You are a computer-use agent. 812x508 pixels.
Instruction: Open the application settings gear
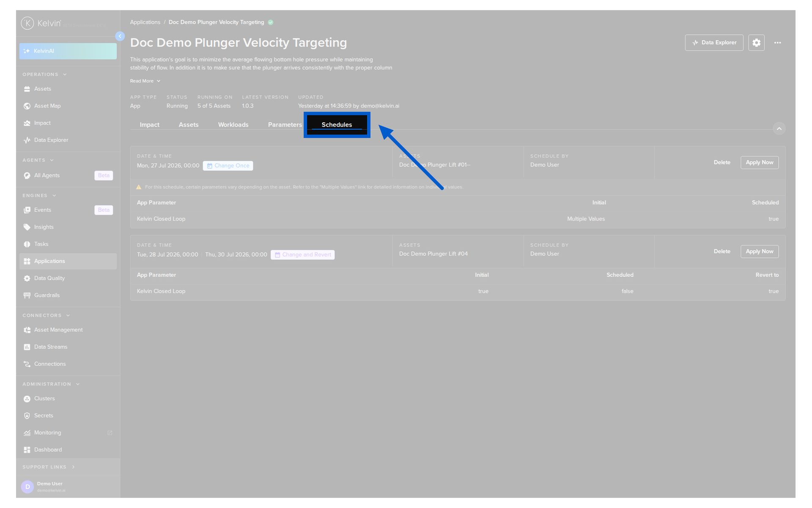tap(756, 43)
